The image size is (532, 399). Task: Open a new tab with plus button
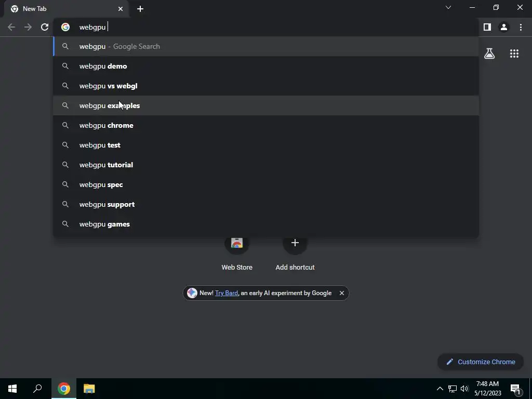140,9
